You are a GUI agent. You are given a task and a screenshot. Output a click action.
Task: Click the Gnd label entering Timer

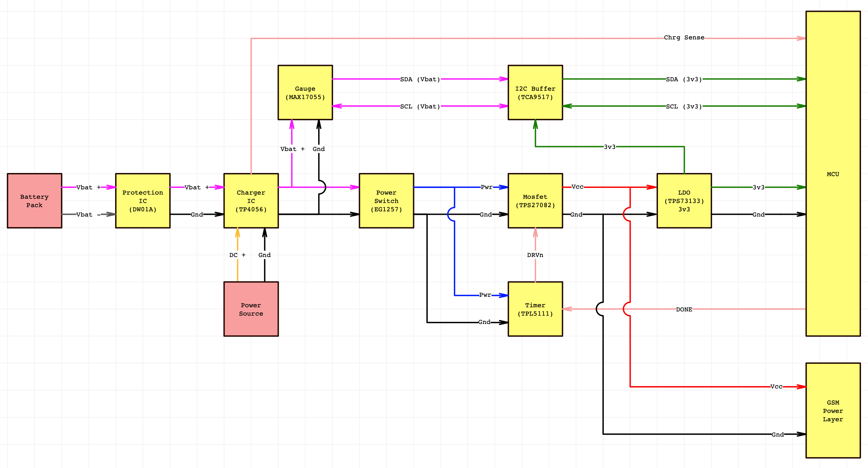click(484, 322)
